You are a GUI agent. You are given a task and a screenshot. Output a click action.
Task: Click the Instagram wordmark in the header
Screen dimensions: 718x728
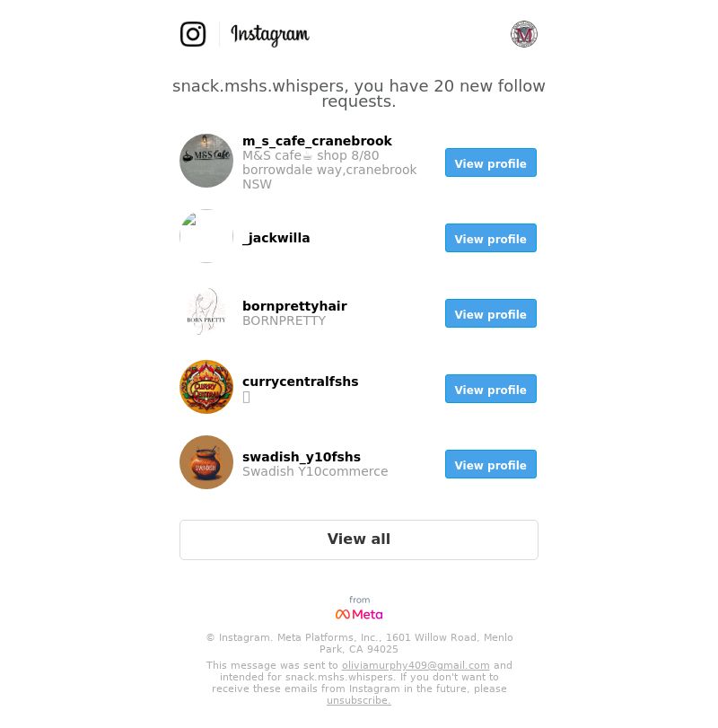click(269, 35)
